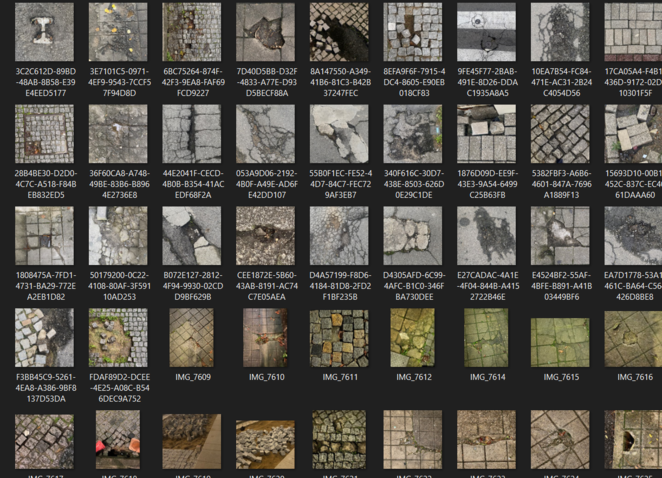Pick the image starting 10EA7B54-FC84
The width and height of the screenshot is (662, 478).
click(560, 32)
